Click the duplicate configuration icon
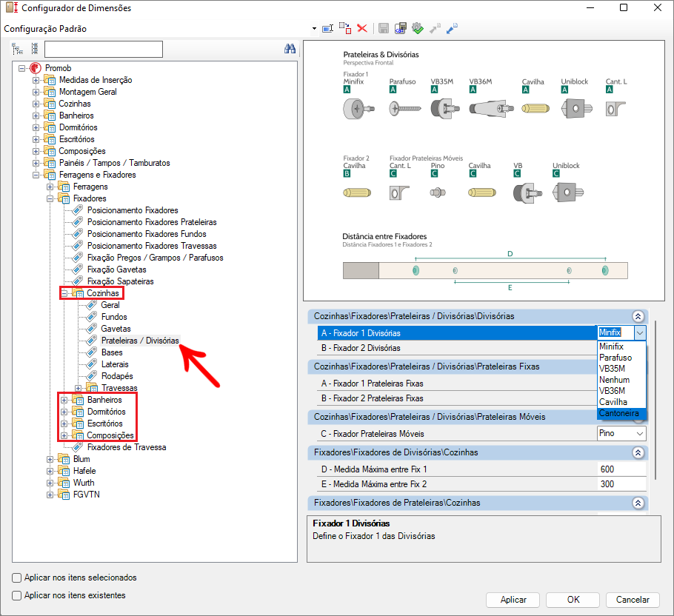Screen dimensions: 674x616 (345, 28)
